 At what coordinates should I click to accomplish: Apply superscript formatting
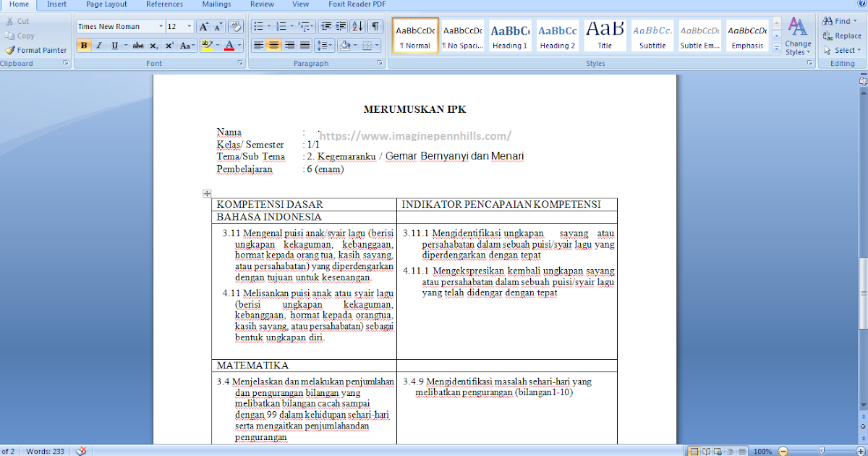pos(169,46)
